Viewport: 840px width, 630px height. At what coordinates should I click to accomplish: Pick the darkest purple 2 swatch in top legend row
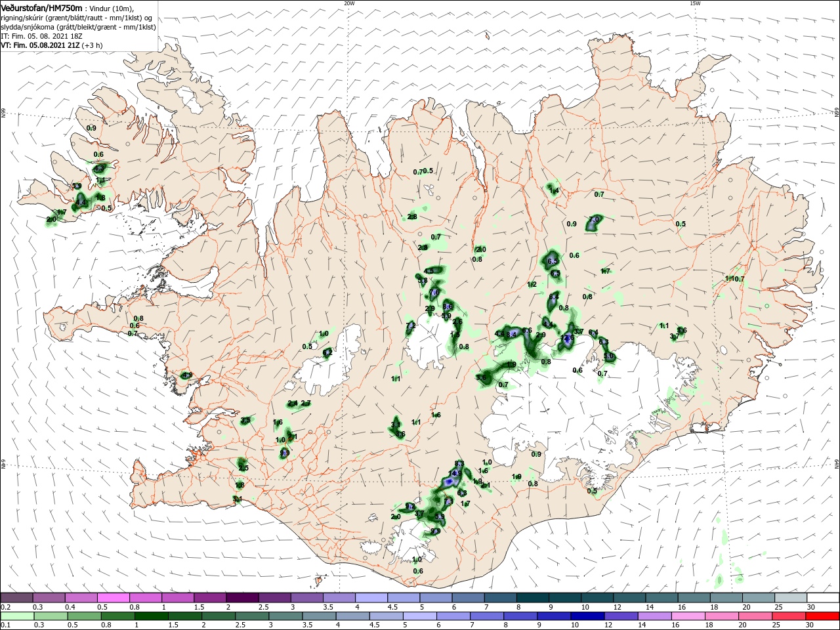tap(242, 597)
